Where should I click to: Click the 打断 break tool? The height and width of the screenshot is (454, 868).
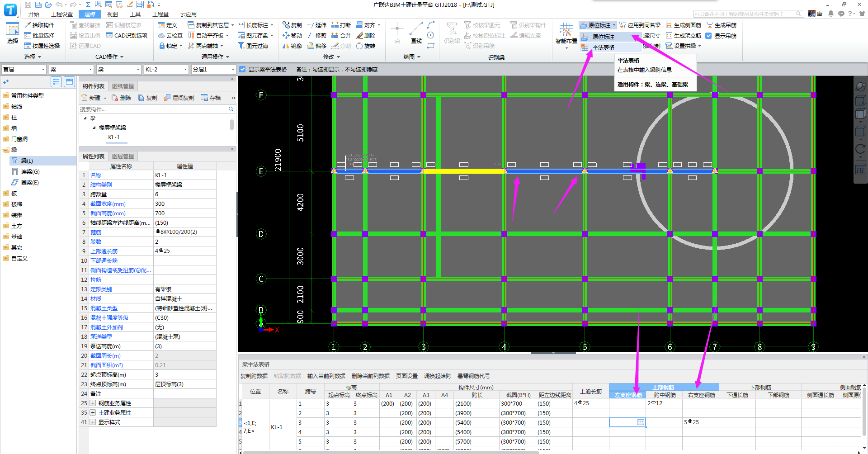point(341,25)
